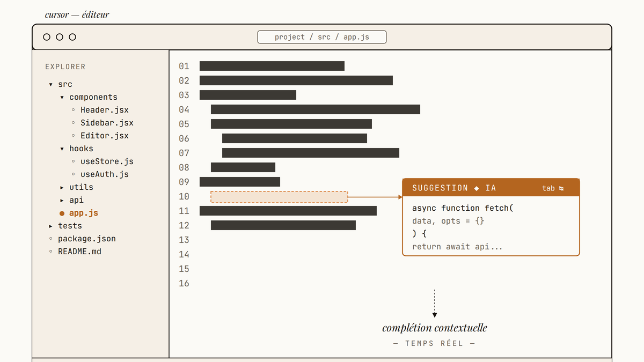The height and width of the screenshot is (362, 644).
Task: Click the 'return await api...' suggestion line
Action: 457,247
